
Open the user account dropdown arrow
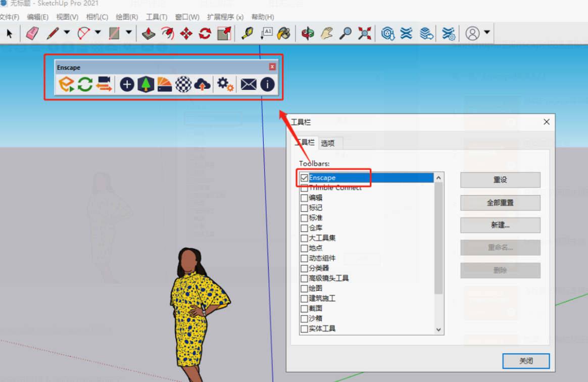[486, 33]
